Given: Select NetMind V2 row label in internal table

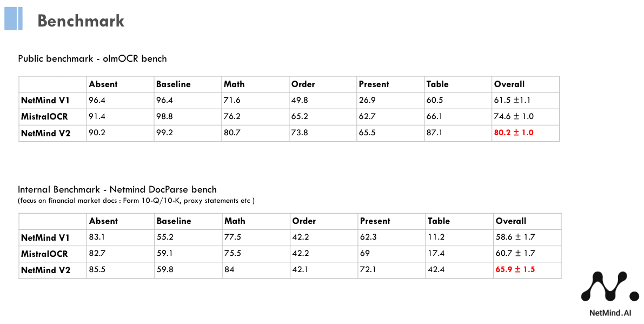Looking at the screenshot, I should click(x=45, y=269).
